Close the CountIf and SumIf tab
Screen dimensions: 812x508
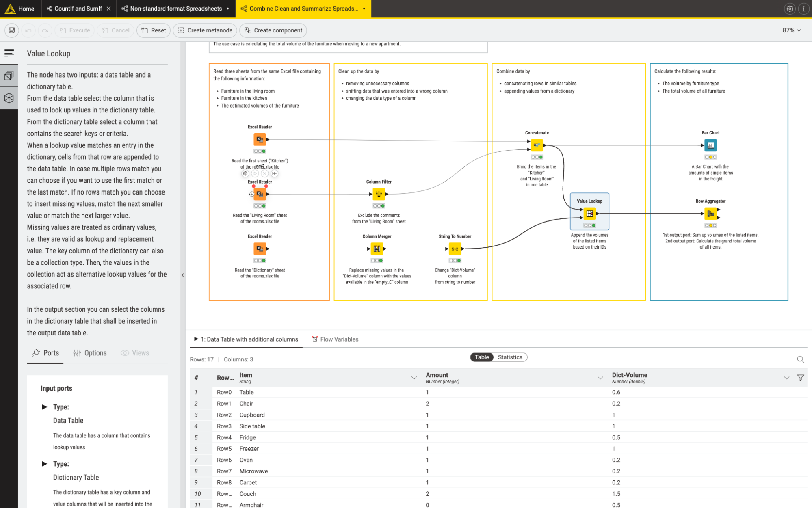108,9
